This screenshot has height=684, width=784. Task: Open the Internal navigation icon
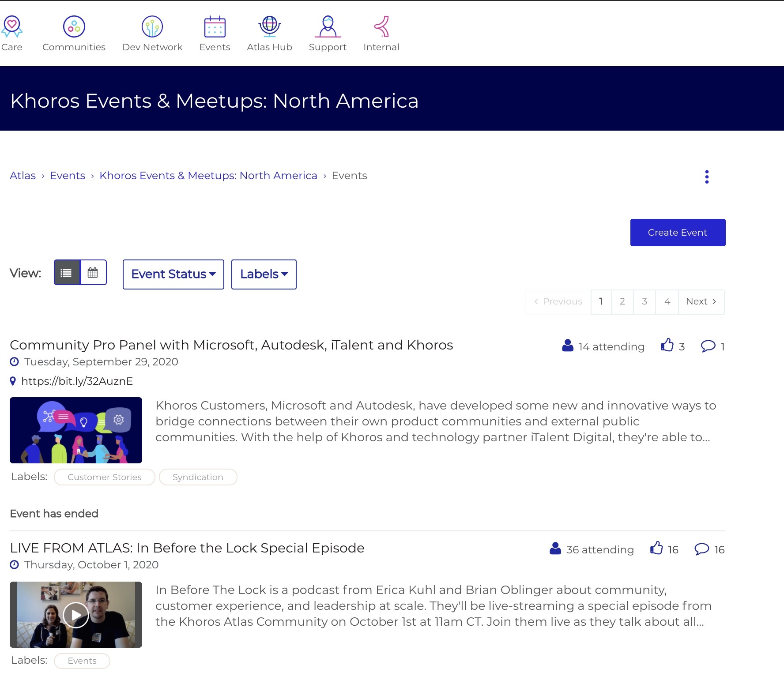tap(382, 26)
